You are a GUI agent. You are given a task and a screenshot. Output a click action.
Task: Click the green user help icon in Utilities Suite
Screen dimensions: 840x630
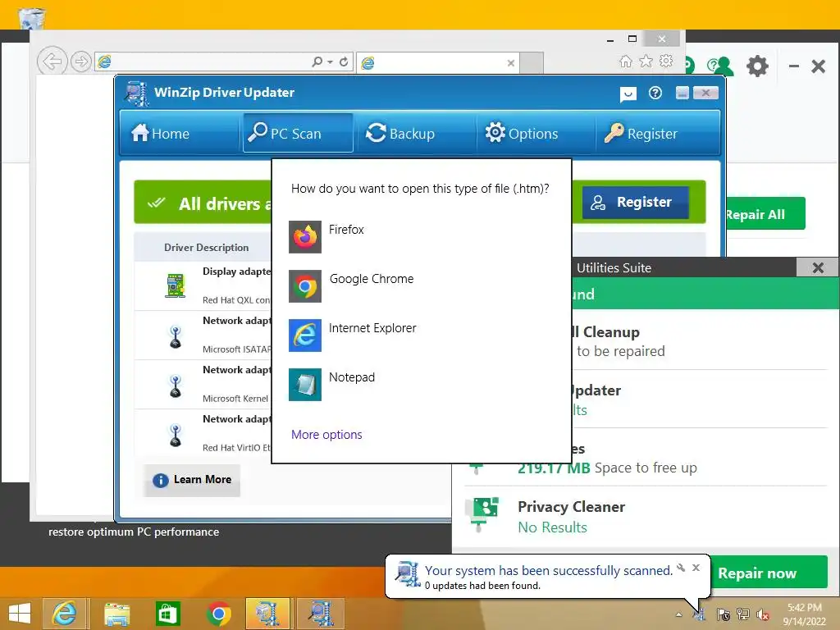coord(720,66)
